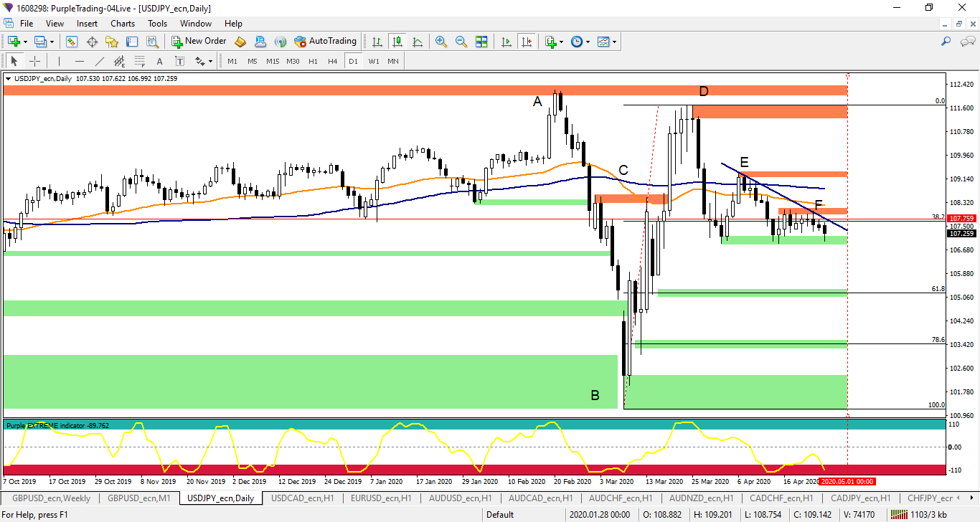Draw a horizontal line on the chart
980x522 pixels.
point(79,61)
